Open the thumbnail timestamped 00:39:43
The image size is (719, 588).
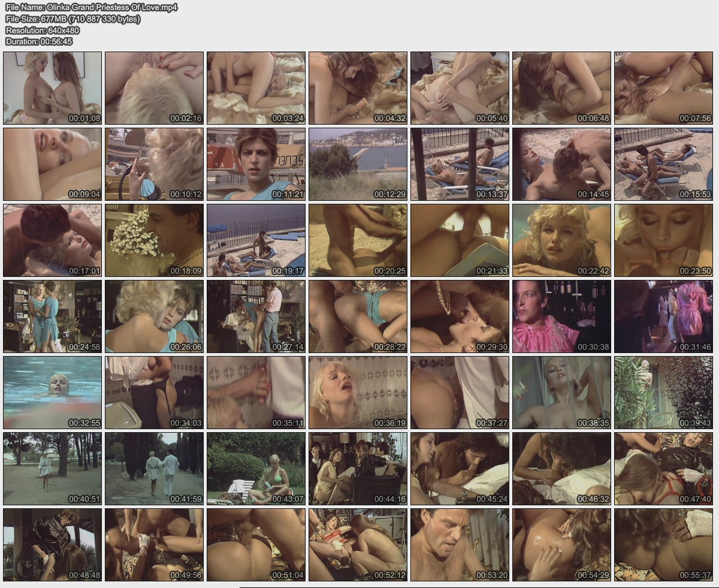(663, 392)
